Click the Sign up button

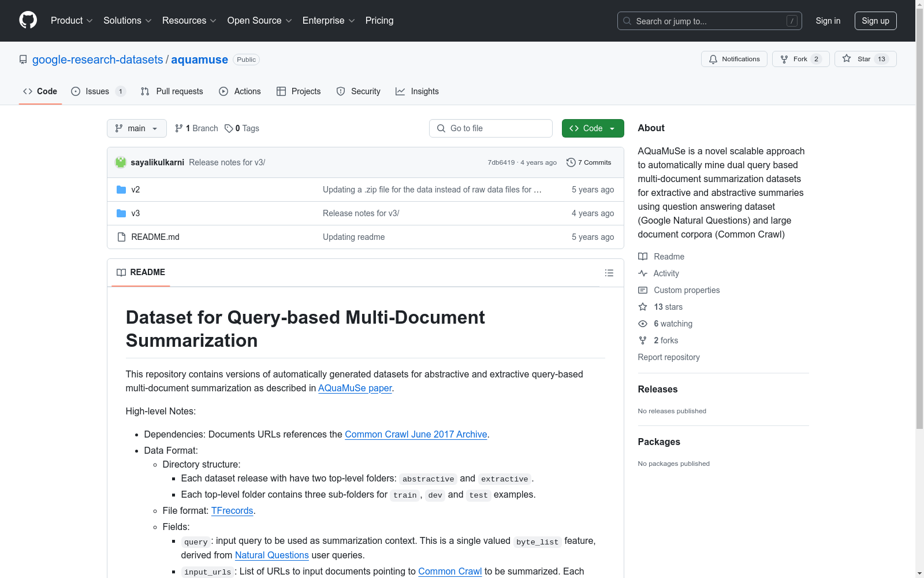[875, 21]
